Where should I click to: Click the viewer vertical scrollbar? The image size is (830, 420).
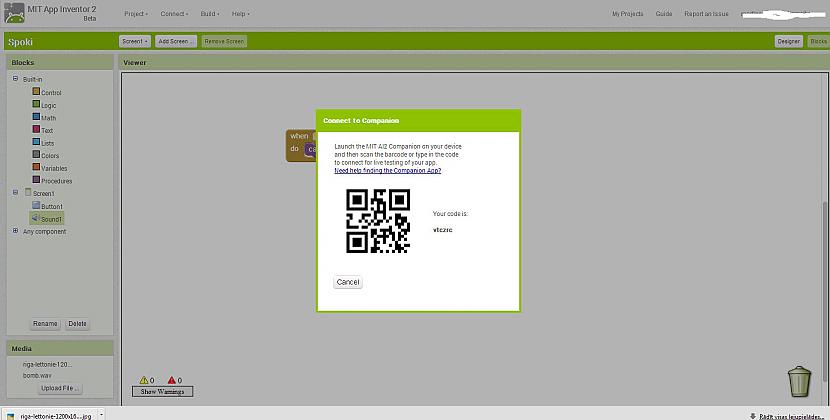tap(826, 291)
